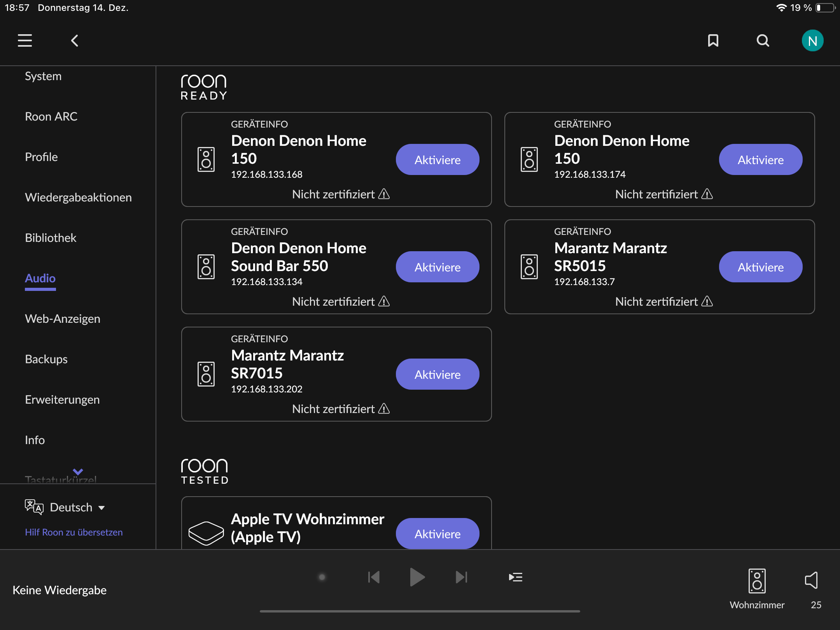Open the Deutsch language dropdown
Screen dimensions: 840x630
(78, 507)
